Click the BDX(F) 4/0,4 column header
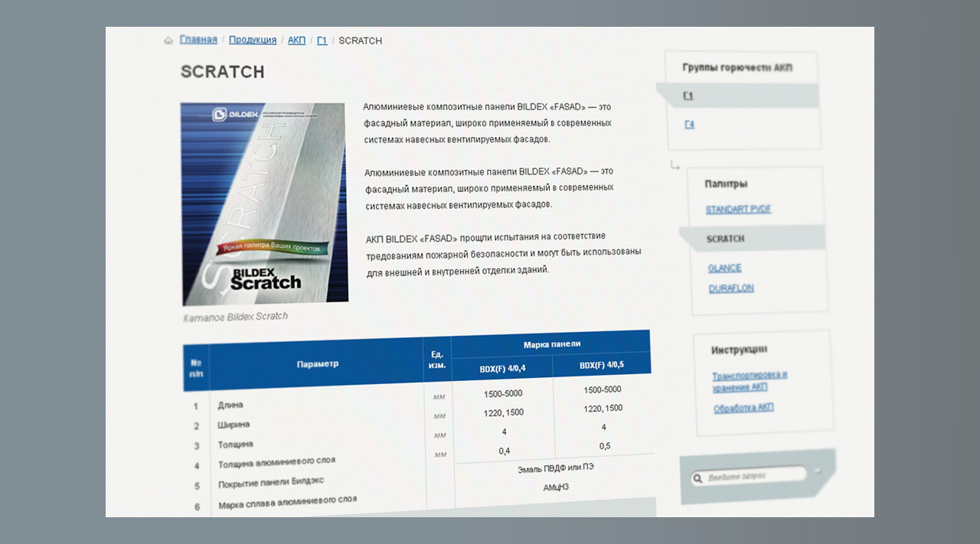 [x=502, y=368]
